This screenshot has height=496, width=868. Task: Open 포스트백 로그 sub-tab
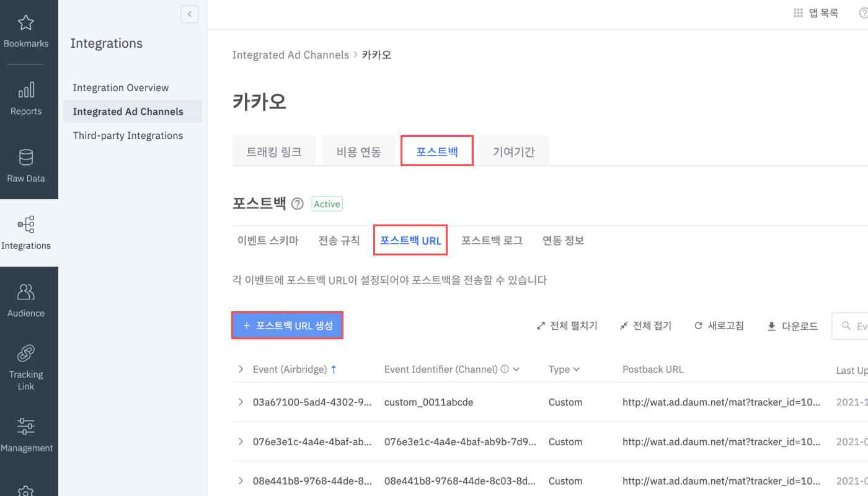pyautogui.click(x=492, y=241)
